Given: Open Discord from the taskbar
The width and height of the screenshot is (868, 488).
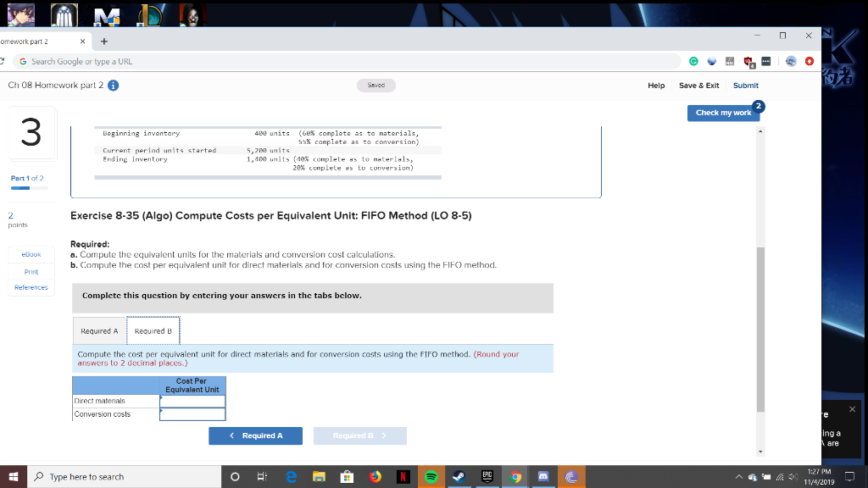Looking at the screenshot, I should click(x=543, y=476).
